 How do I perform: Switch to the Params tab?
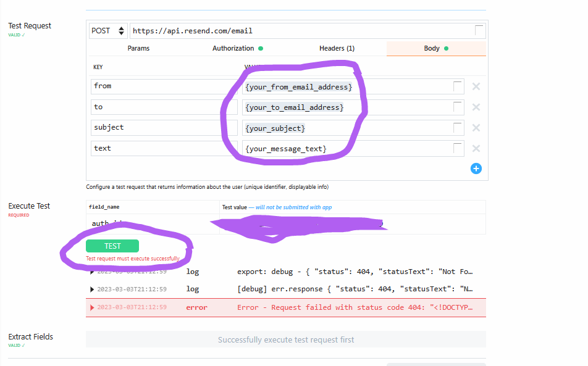coord(138,48)
